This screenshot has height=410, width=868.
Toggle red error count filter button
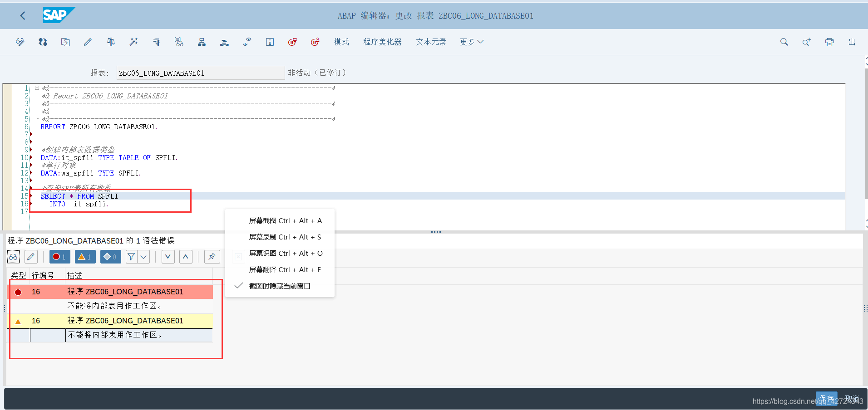59,257
